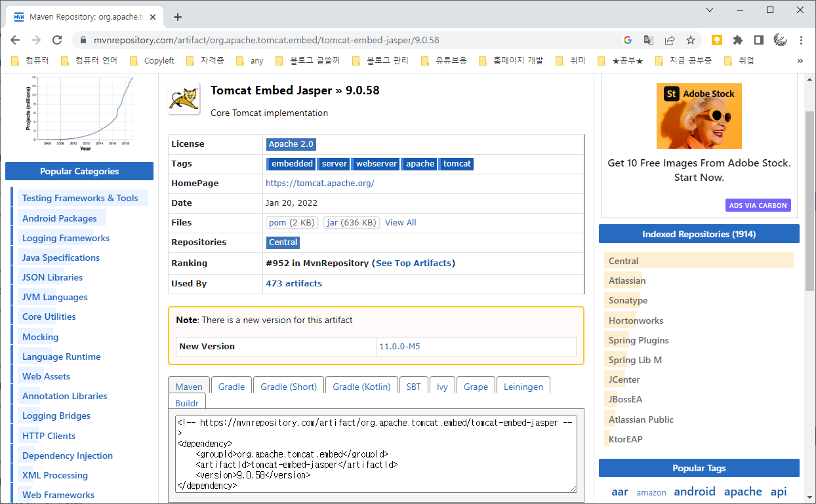Switch to the SBT tab
816x504 pixels.
click(x=413, y=386)
